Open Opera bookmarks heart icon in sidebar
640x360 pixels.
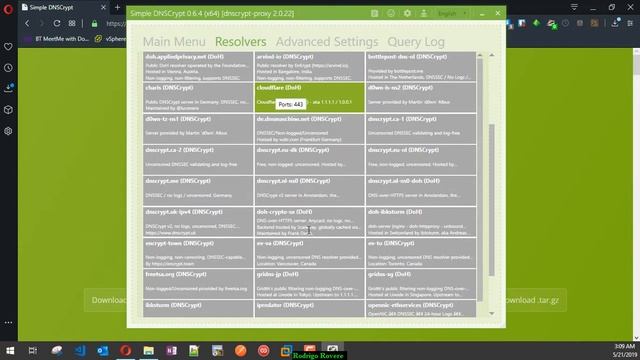pos(8,47)
